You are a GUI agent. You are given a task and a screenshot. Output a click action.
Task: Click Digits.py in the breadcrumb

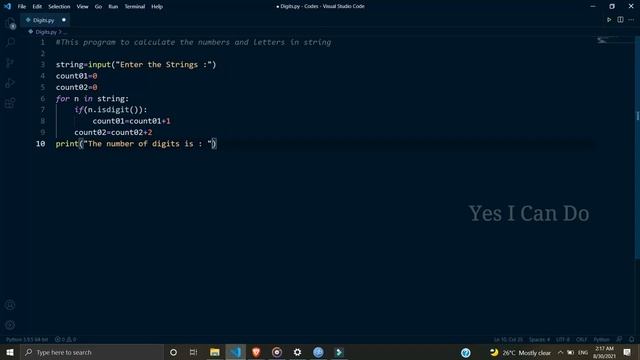coord(46,32)
